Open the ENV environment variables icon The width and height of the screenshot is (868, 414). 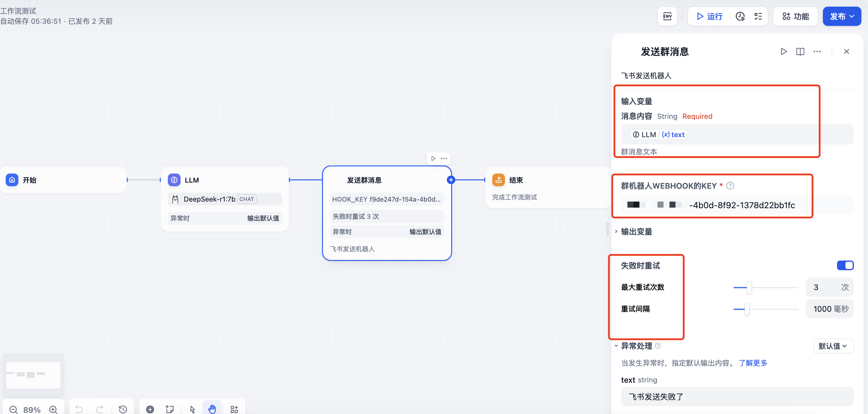(667, 16)
